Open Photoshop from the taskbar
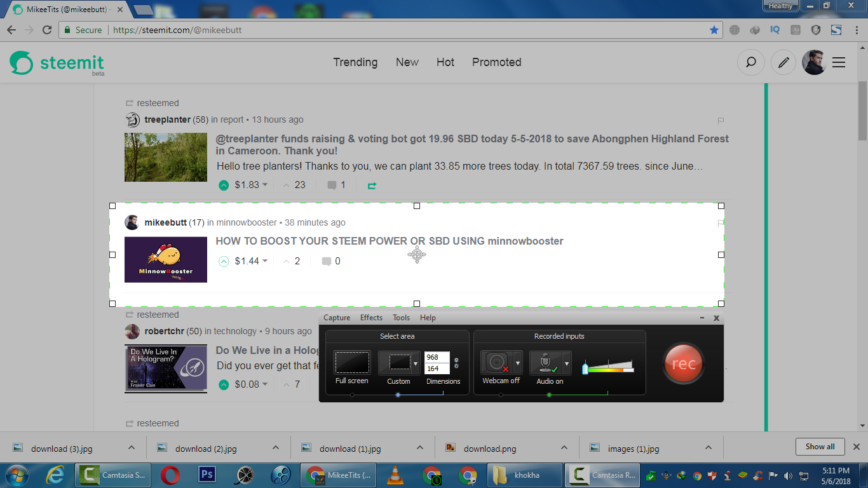The width and height of the screenshot is (868, 488). pyautogui.click(x=207, y=475)
